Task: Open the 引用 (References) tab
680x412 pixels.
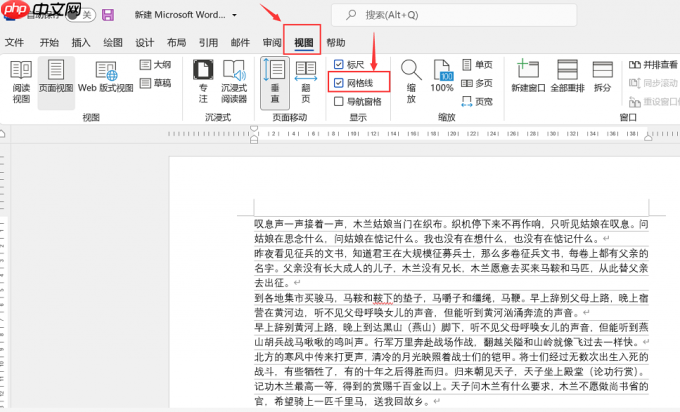Action: [208, 43]
